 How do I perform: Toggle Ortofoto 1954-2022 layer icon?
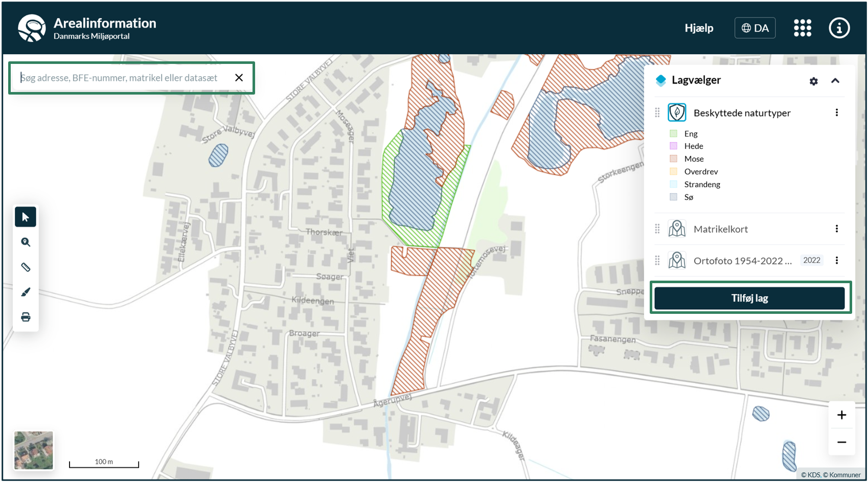(x=677, y=261)
